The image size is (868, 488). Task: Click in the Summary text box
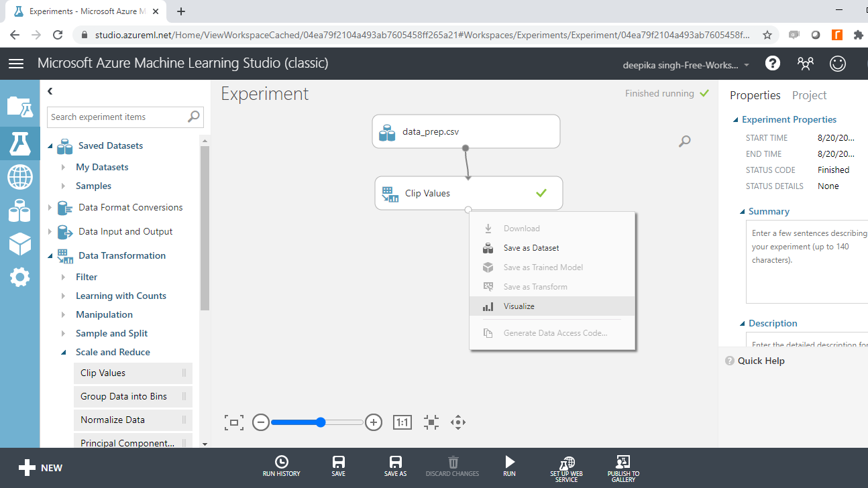tap(807, 263)
